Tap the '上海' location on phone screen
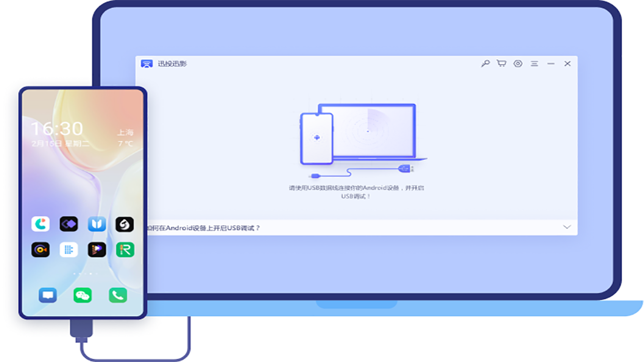 125,133
